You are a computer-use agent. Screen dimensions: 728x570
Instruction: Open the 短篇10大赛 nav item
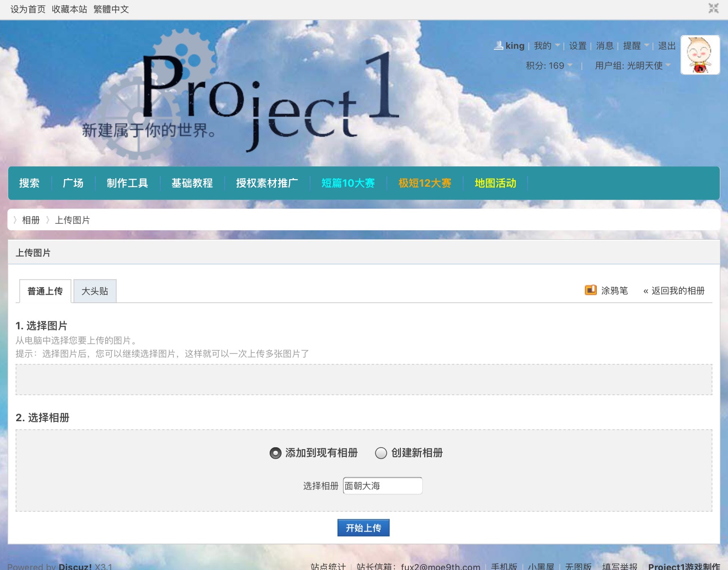pos(348,183)
